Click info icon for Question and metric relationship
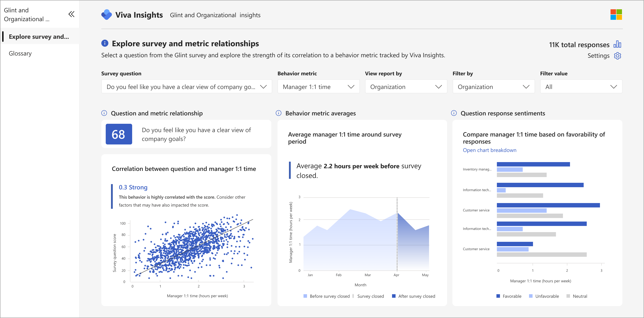644x318 pixels. coord(104,113)
